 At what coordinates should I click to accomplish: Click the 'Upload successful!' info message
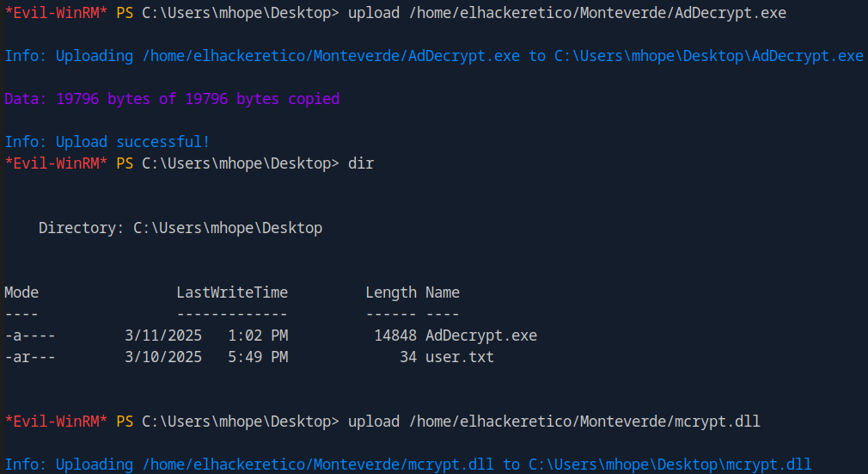click(107, 142)
